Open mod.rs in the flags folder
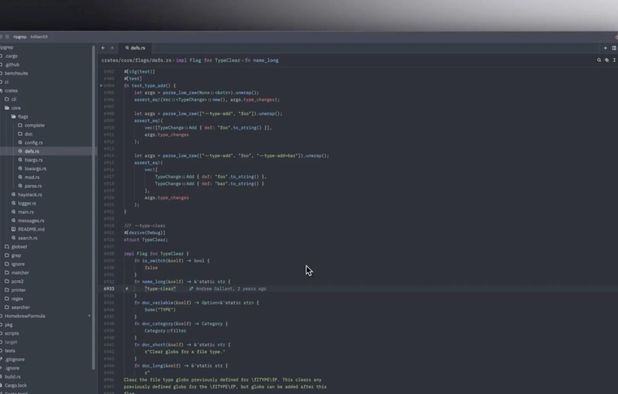This screenshot has width=618, height=394. click(32, 177)
